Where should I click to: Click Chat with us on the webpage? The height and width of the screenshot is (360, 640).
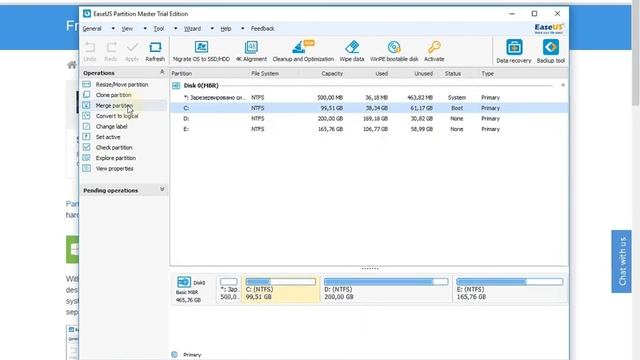pyautogui.click(x=622, y=261)
